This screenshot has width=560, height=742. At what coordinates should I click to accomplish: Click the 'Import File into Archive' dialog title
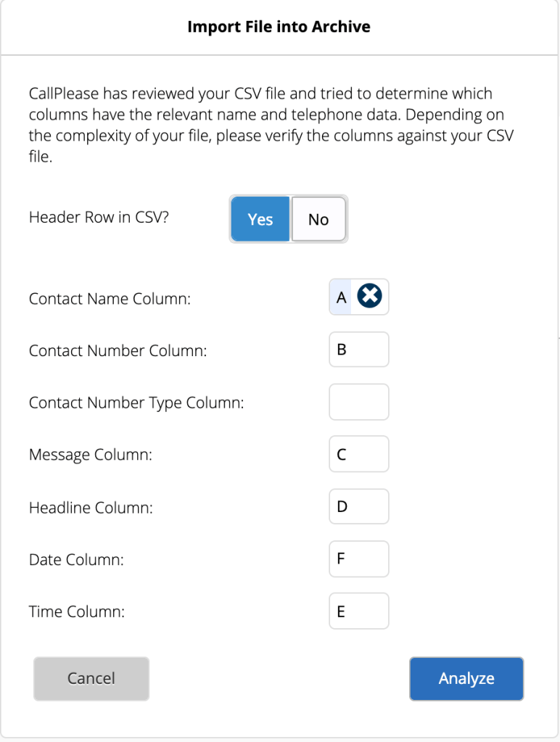click(279, 28)
